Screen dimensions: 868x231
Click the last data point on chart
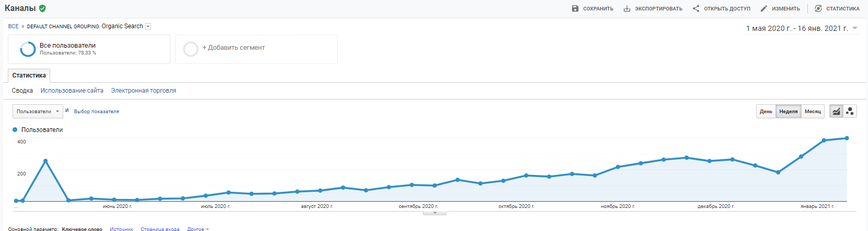pos(847,138)
